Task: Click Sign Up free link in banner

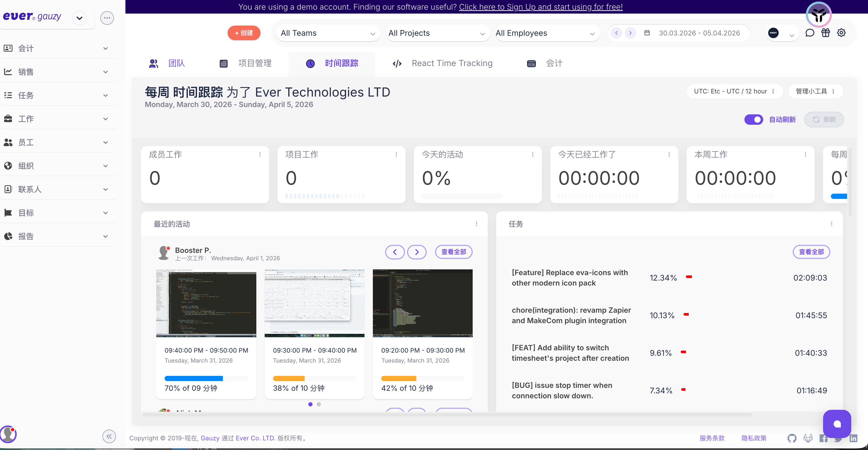Action: click(x=541, y=7)
